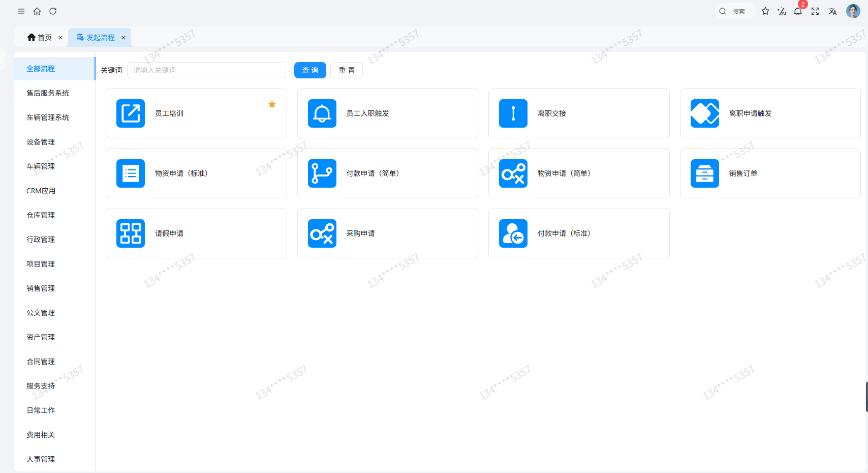Open the 物资申请（标准） process title
The image size is (868, 473).
181,173
